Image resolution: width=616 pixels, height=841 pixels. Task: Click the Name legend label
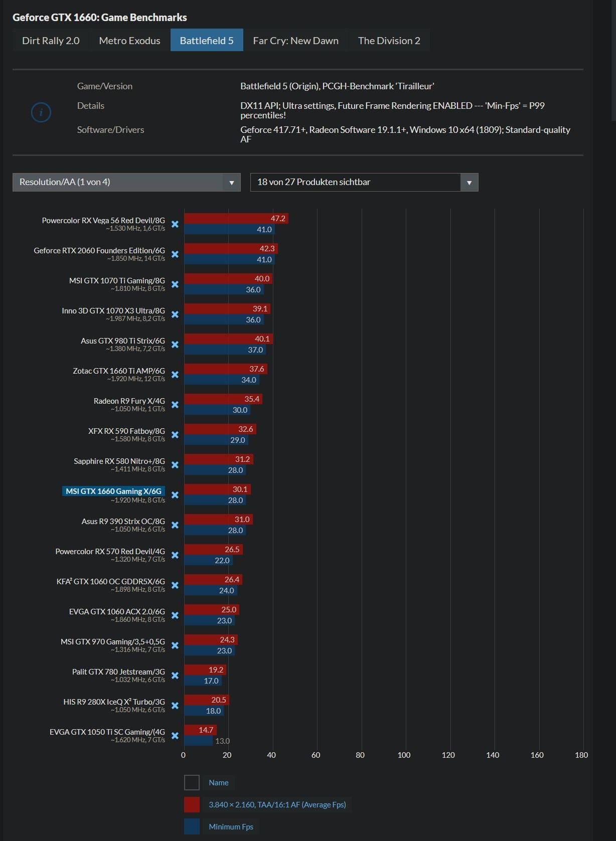coord(219,782)
